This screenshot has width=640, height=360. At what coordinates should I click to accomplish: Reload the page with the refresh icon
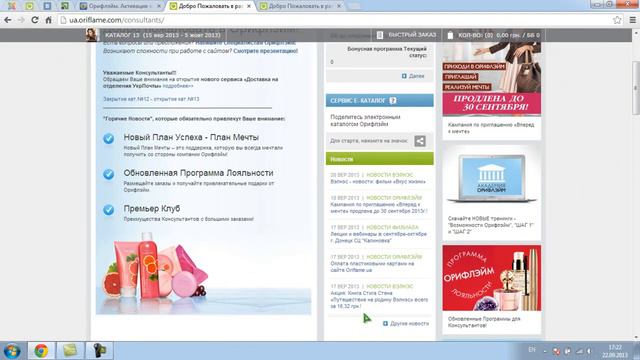(x=35, y=20)
